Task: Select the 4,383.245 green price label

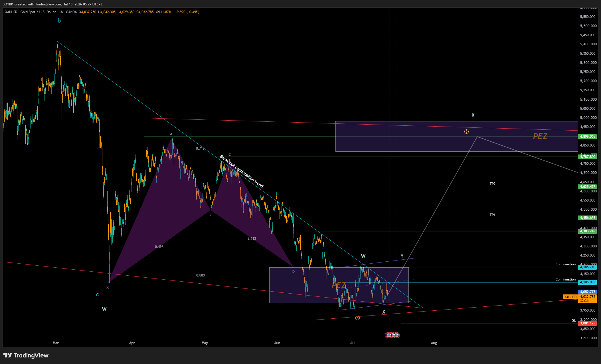Action: click(588, 231)
